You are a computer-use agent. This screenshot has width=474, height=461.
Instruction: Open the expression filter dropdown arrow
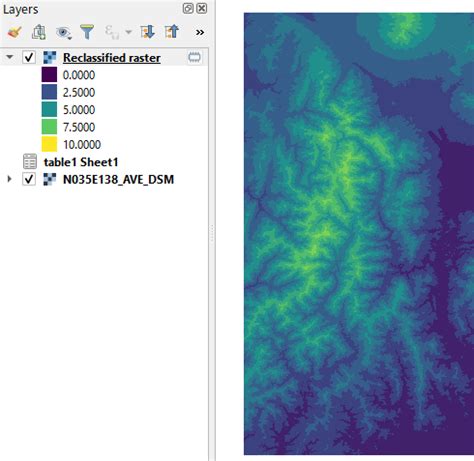point(128,32)
